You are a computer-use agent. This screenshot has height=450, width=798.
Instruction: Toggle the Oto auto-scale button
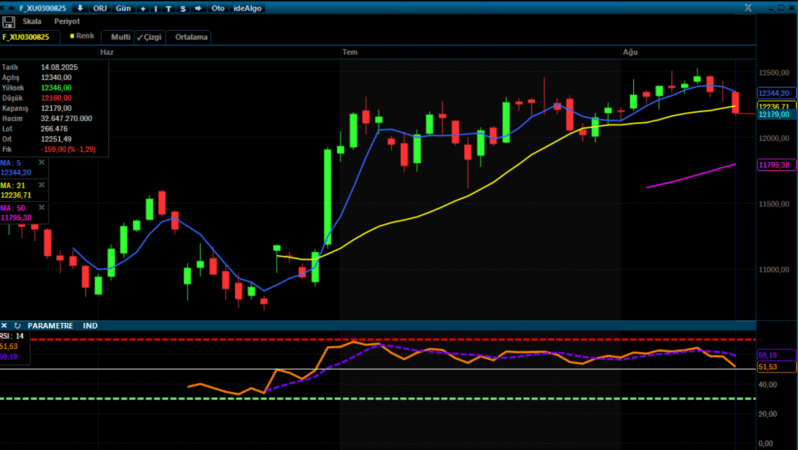coord(216,7)
